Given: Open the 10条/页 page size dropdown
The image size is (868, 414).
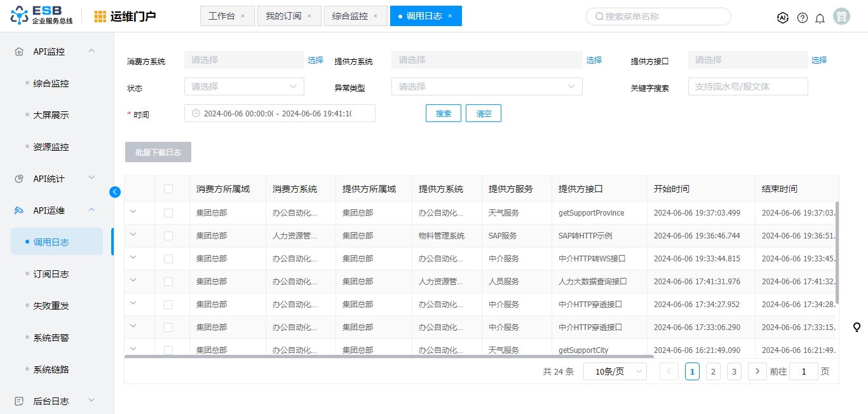Looking at the screenshot, I should point(614,372).
